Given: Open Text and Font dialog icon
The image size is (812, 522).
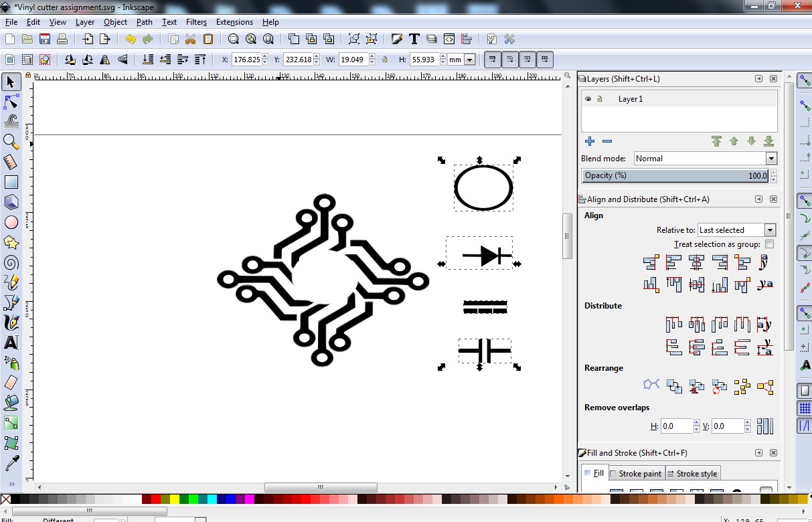Looking at the screenshot, I should tap(414, 39).
